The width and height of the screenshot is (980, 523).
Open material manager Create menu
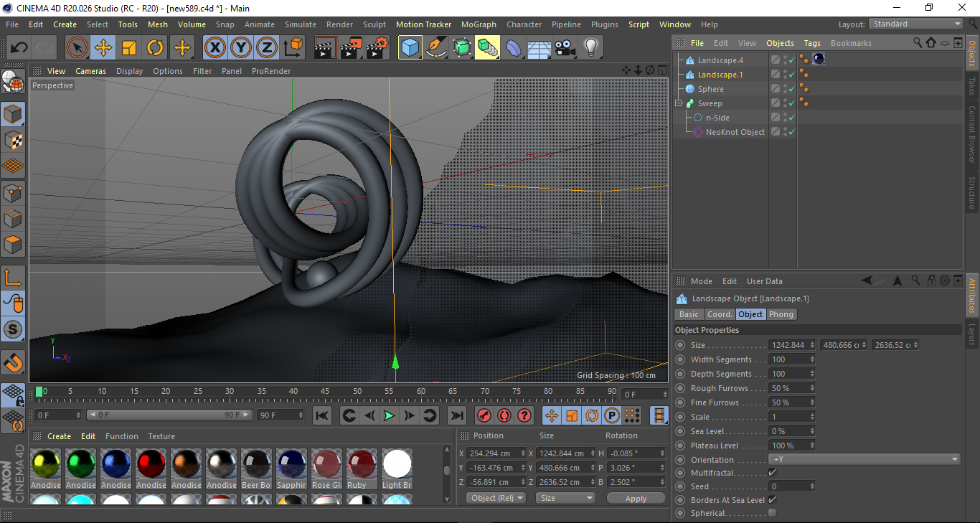[x=59, y=436]
